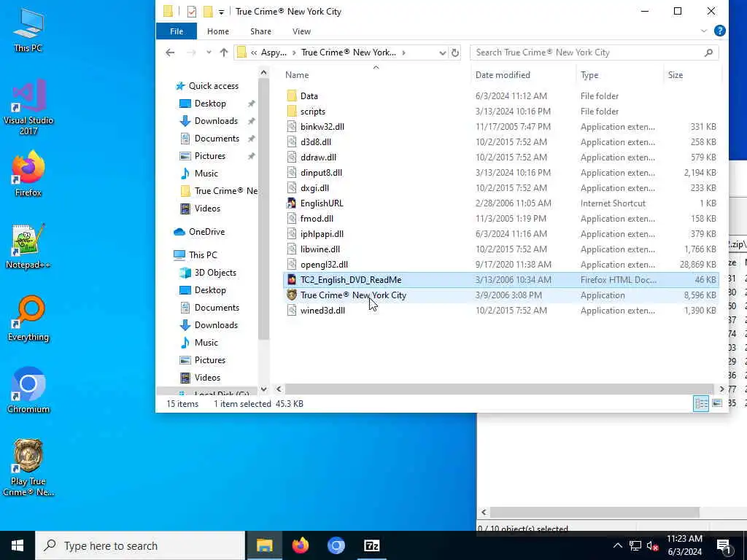Image resolution: width=747 pixels, height=560 pixels.
Task: Click the navigation pane vertical scrollbar
Action: coord(263,209)
